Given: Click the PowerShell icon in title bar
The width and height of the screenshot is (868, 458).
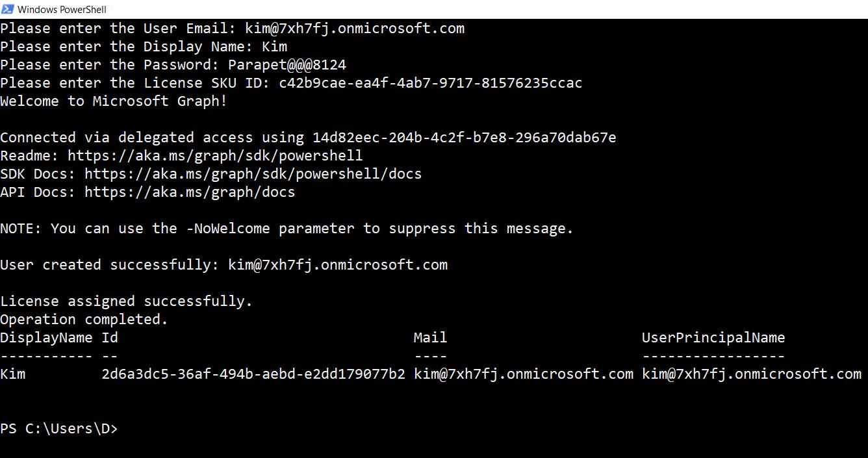Looking at the screenshot, I should coord(8,9).
